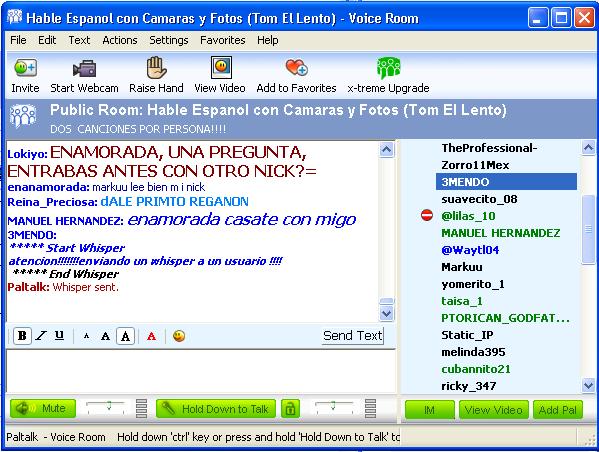
Task: Click the Send Text button
Action: point(352,336)
